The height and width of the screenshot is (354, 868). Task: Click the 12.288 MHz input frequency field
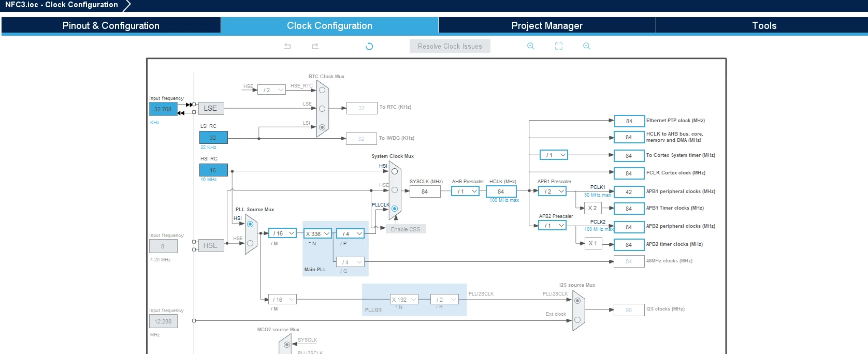(163, 321)
